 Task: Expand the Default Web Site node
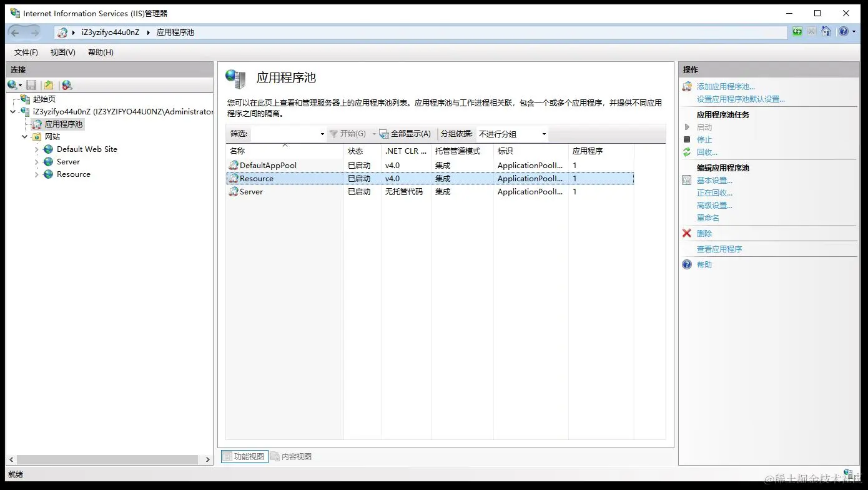point(37,149)
